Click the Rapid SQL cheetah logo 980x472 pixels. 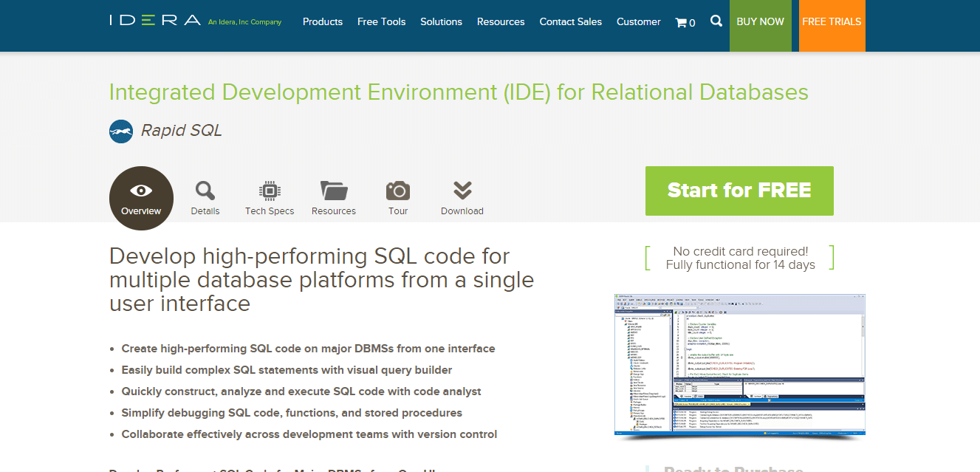pos(121,131)
